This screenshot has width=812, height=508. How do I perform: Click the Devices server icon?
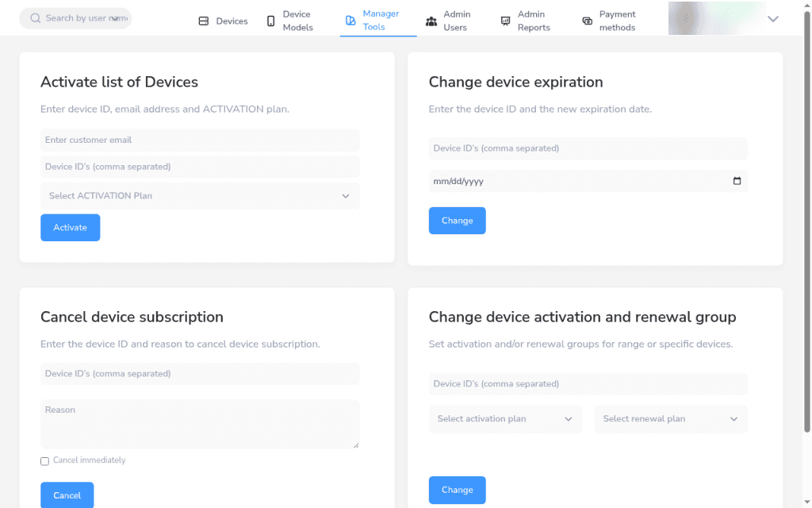pos(204,21)
